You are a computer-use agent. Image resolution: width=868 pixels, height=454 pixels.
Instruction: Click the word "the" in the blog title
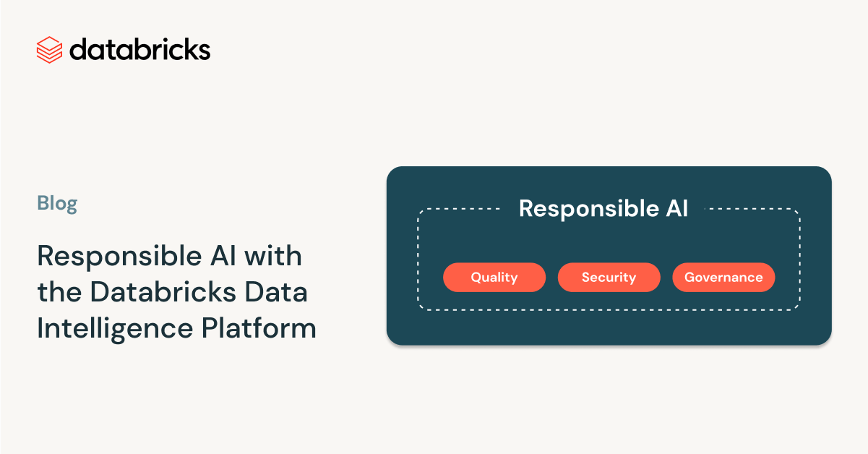click(59, 293)
